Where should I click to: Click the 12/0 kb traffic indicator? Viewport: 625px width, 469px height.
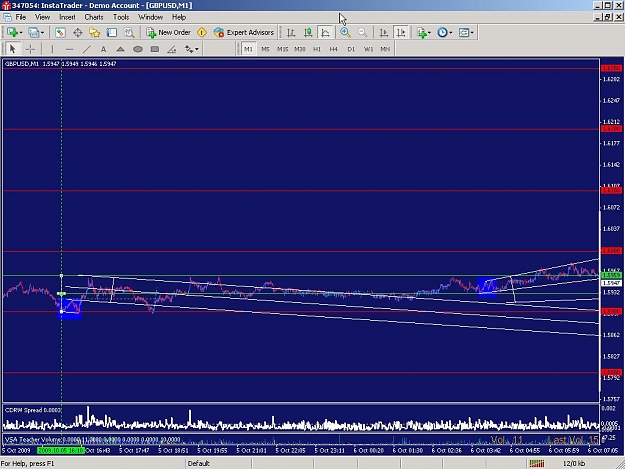(574, 463)
